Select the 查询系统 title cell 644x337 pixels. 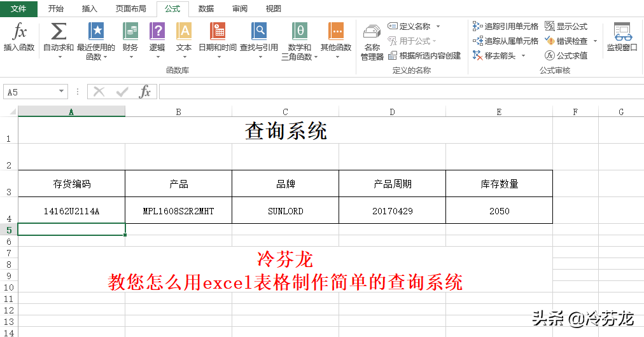tap(286, 130)
